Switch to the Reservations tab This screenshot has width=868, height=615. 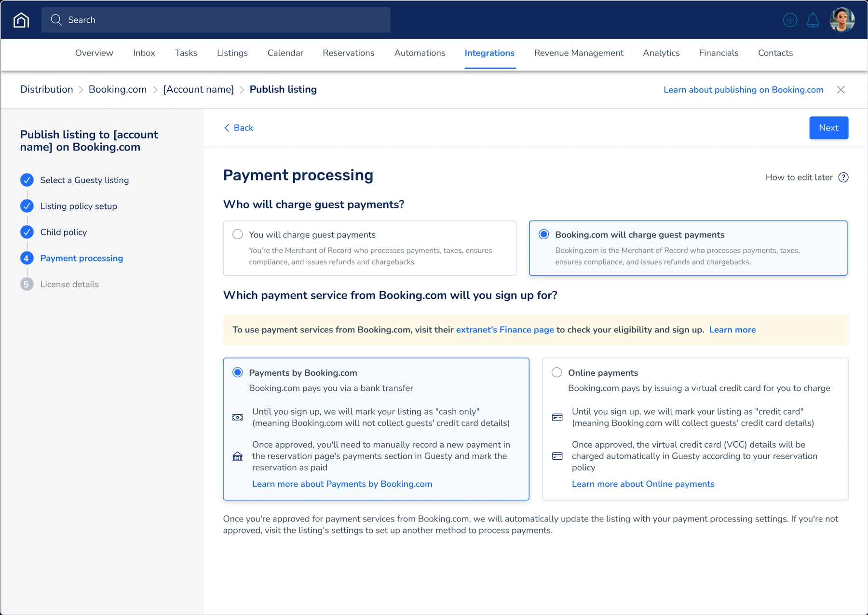pos(349,53)
